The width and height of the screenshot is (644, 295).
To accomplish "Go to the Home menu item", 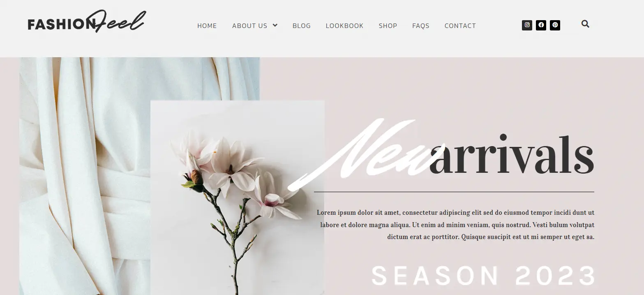I will [207, 26].
